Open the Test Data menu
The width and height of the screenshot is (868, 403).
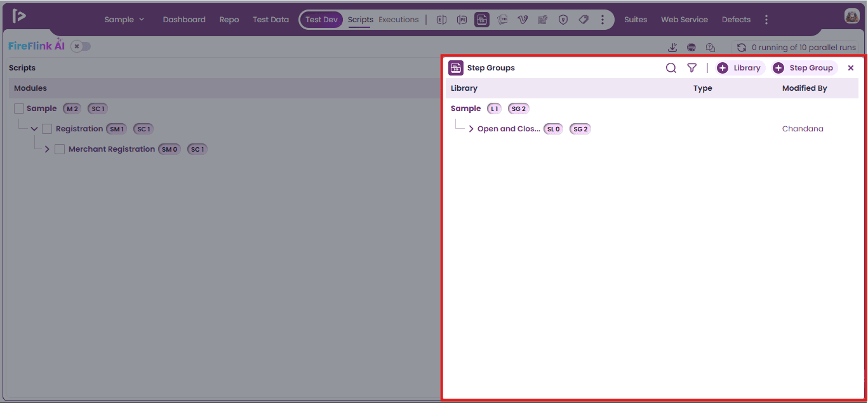pyautogui.click(x=270, y=20)
